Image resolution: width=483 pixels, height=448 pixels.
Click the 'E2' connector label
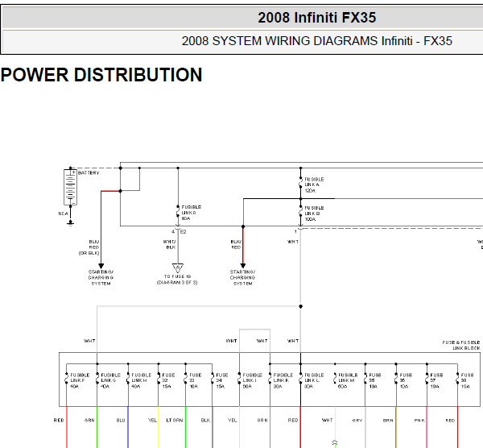click(x=184, y=232)
